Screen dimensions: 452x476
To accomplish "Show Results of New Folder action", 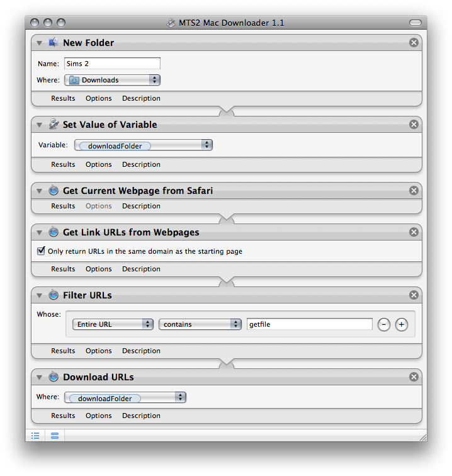I will tap(63, 98).
